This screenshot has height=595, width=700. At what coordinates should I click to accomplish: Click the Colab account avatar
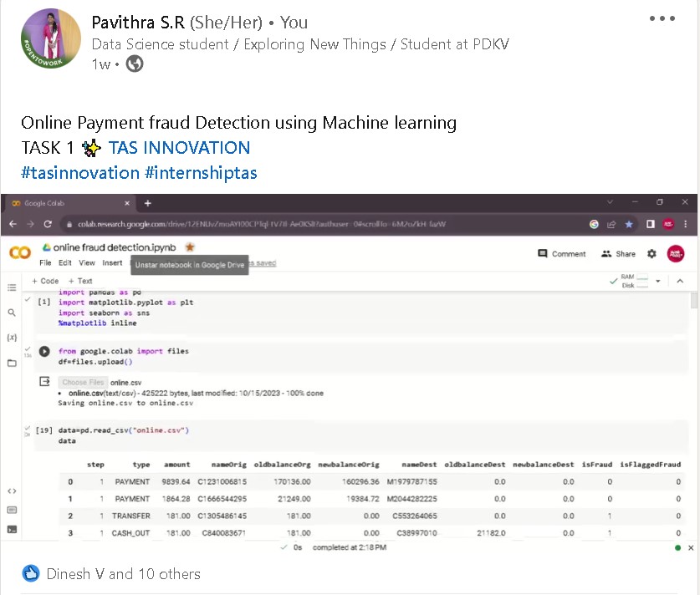[x=676, y=252]
